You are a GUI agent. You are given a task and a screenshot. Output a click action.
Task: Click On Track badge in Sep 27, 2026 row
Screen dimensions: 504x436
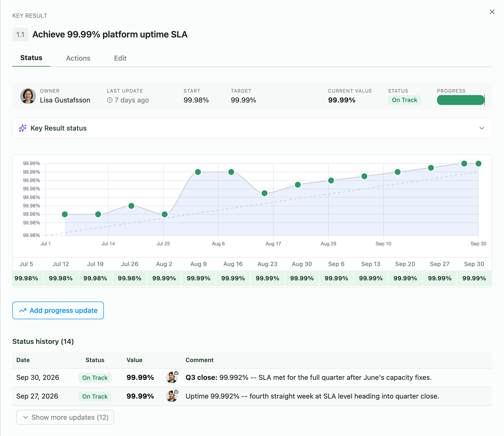click(95, 396)
